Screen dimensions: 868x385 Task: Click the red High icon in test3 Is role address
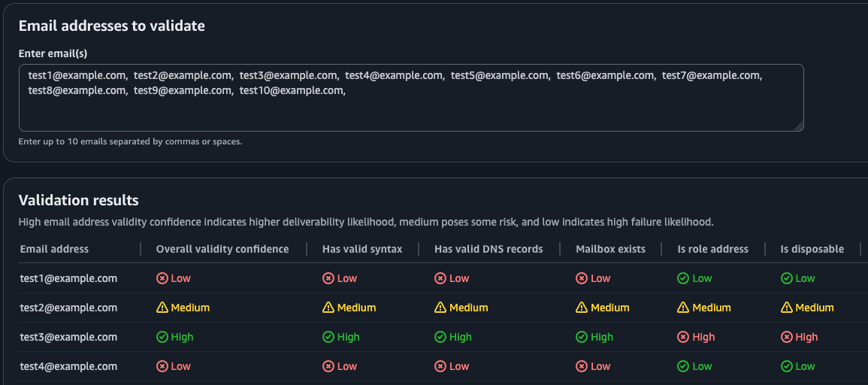click(683, 337)
